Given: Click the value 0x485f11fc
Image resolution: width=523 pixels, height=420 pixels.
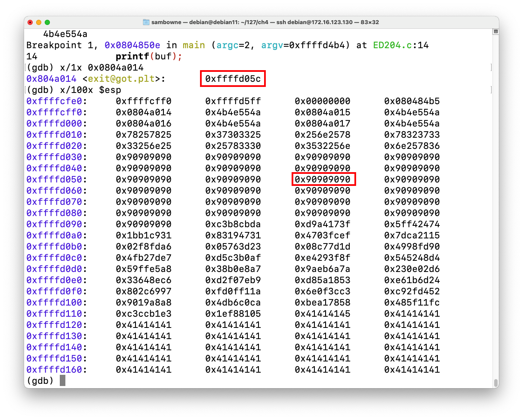Looking at the screenshot, I should tap(412, 303).
